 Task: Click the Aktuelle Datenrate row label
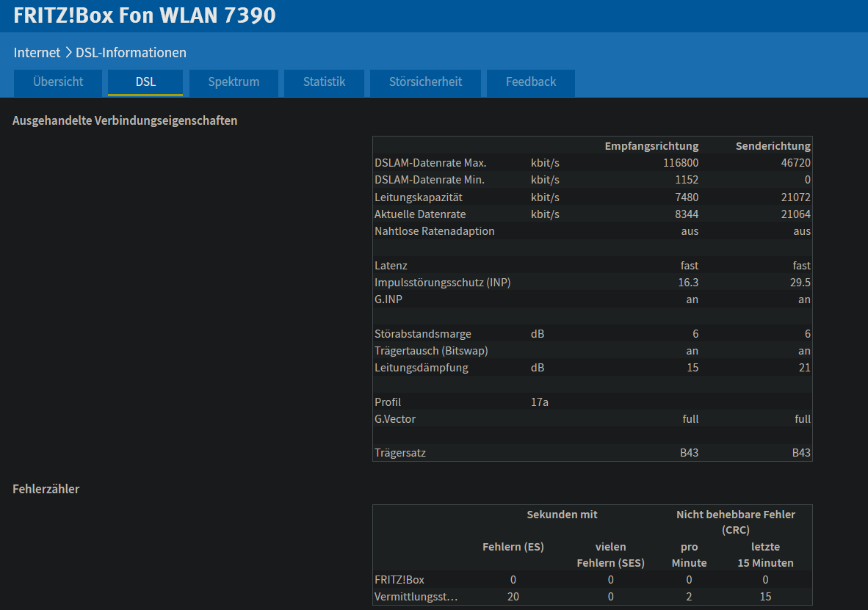click(x=419, y=214)
